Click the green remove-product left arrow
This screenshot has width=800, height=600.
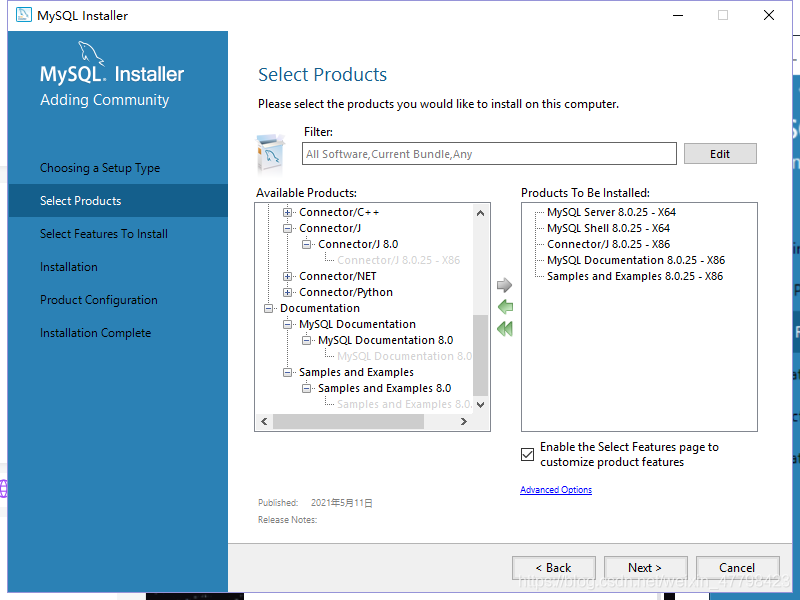505,307
